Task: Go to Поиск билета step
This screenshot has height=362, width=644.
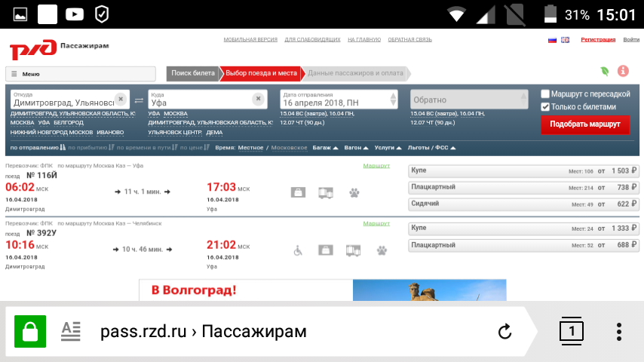Action: point(193,73)
